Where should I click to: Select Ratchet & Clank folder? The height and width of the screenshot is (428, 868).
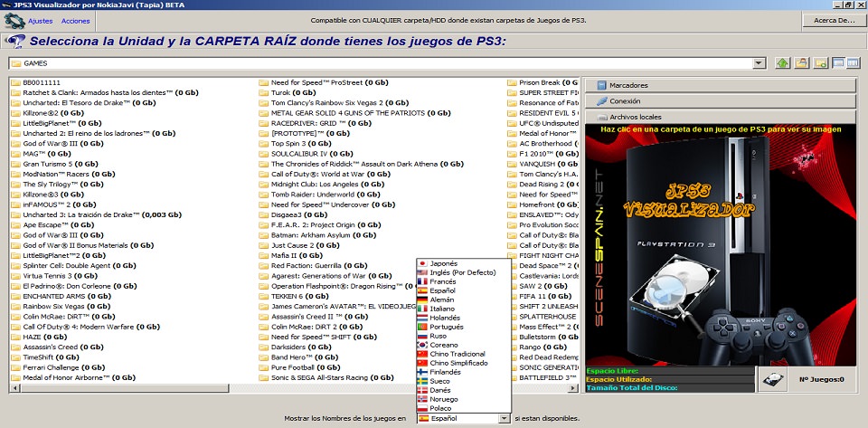point(105,92)
